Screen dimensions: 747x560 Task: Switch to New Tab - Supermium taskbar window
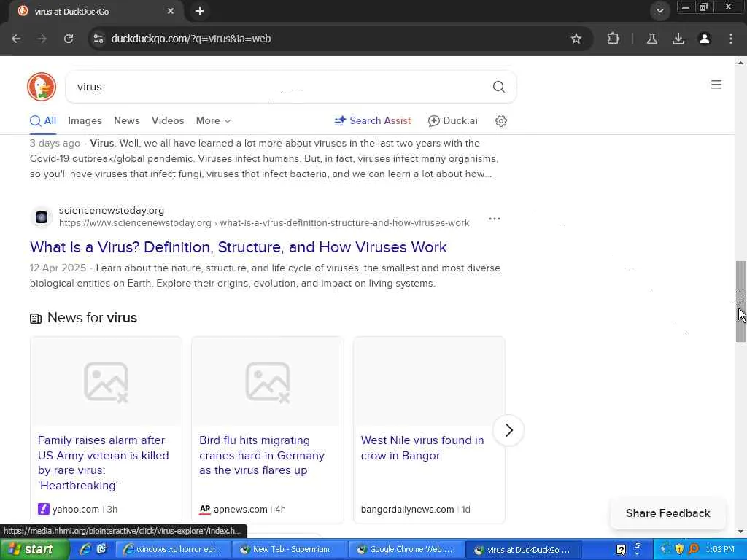click(x=290, y=550)
